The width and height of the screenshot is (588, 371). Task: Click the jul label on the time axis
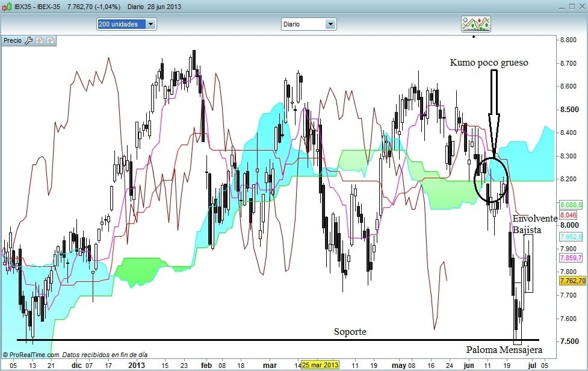(x=532, y=366)
